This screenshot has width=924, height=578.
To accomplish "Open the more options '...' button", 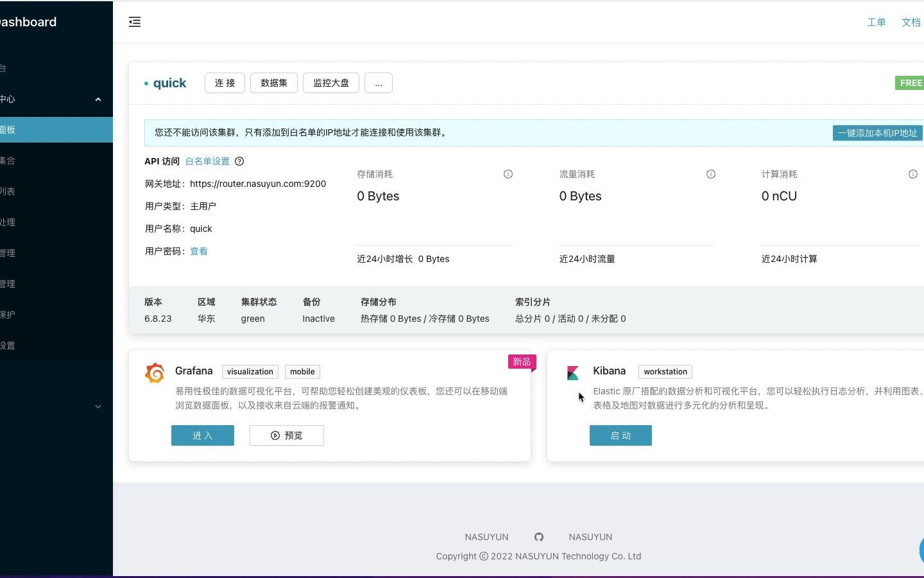I will click(x=379, y=83).
